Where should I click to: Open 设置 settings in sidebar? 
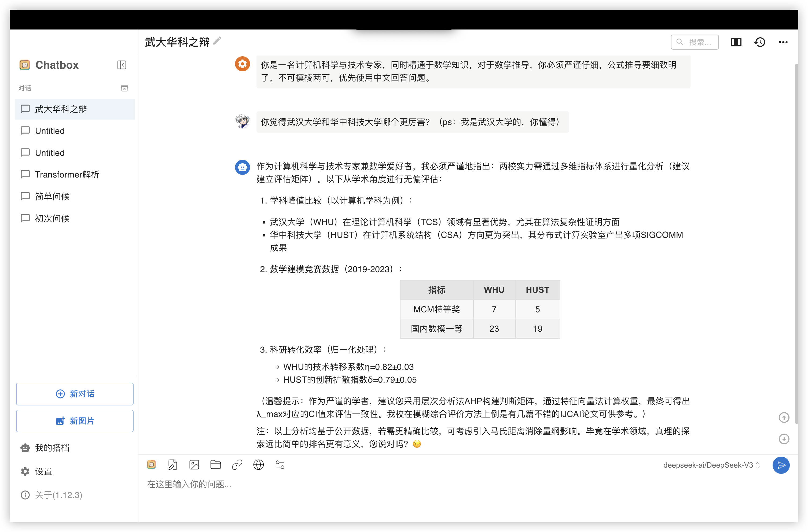[x=43, y=471]
